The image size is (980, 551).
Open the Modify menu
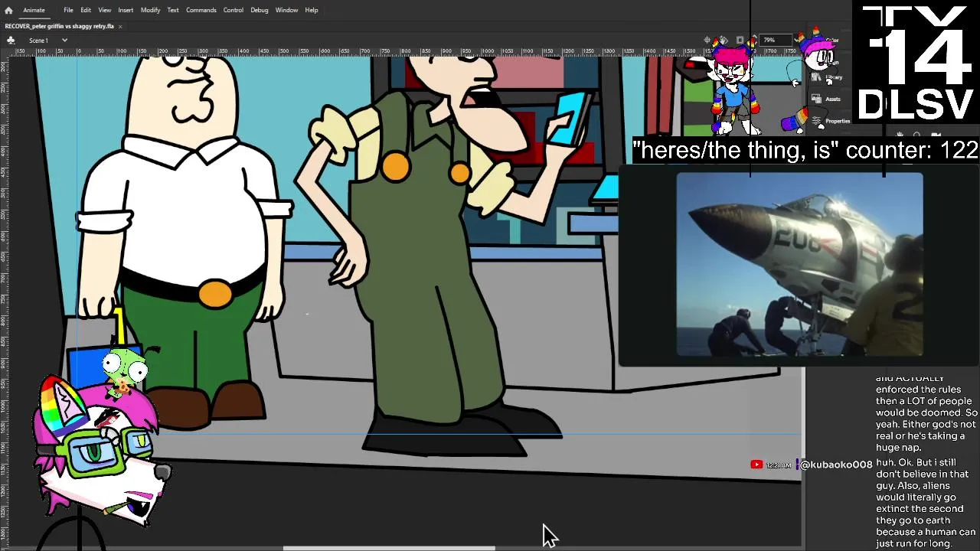pyautogui.click(x=150, y=10)
